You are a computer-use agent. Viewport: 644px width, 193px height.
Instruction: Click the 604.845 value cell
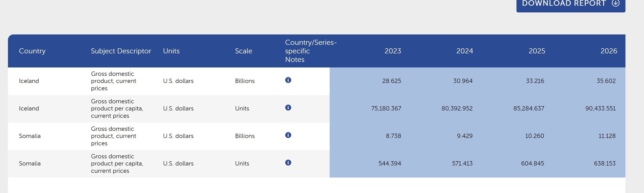click(533, 163)
